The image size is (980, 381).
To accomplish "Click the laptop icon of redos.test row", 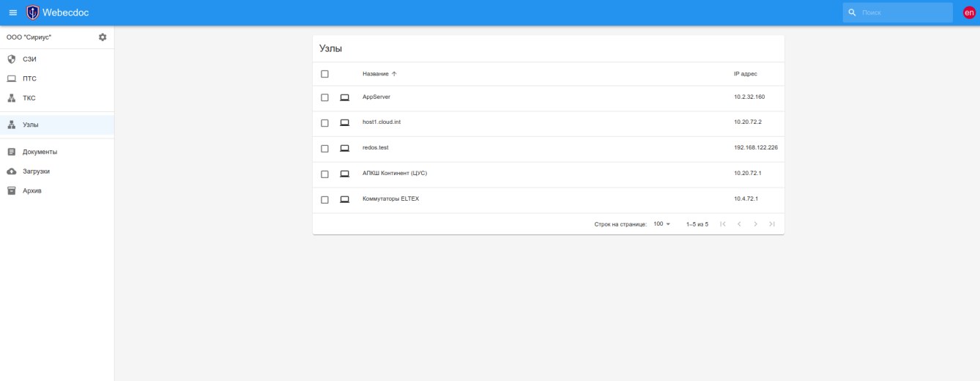I will [345, 148].
